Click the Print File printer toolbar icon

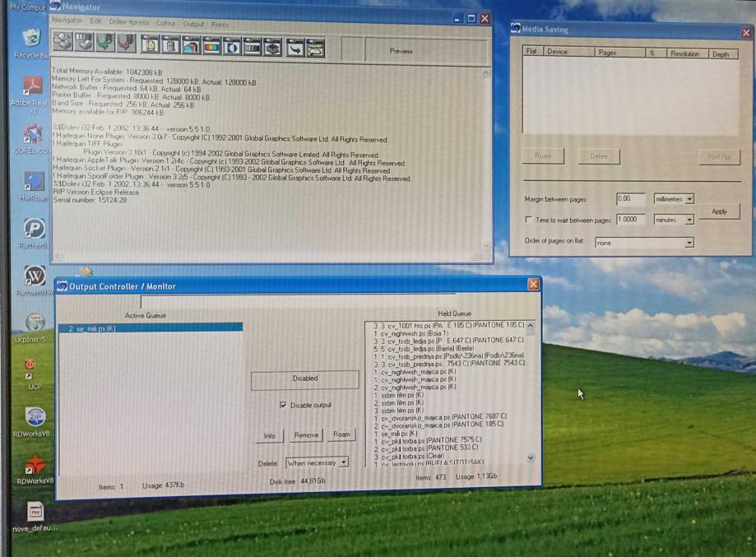coord(63,41)
